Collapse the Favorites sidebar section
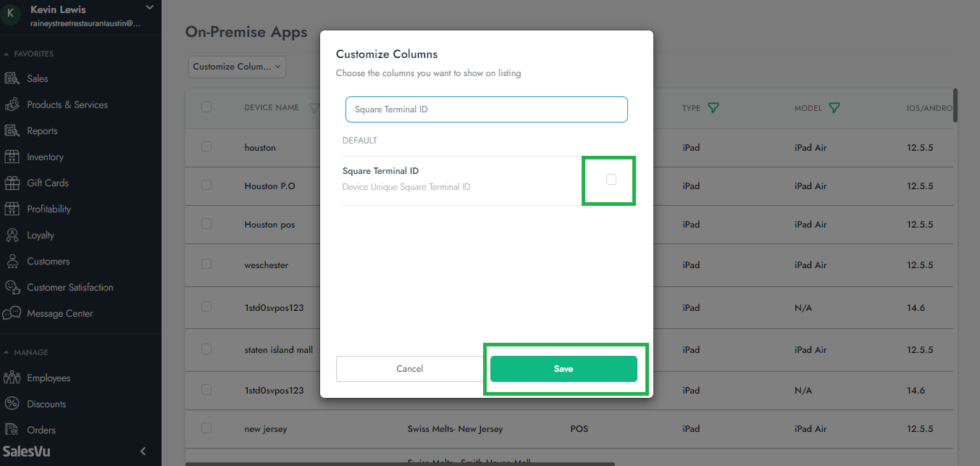The height and width of the screenshot is (466, 980). coord(7,54)
